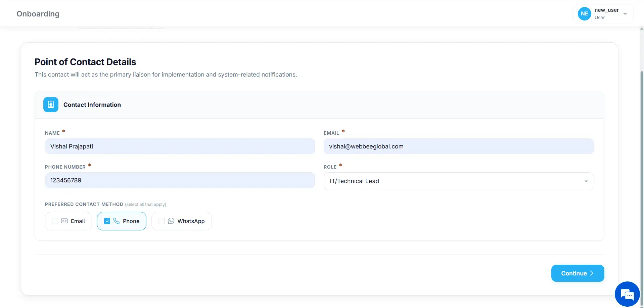This screenshot has width=644, height=308.
Task: Open the live chat widget bubble
Action: [627, 294]
